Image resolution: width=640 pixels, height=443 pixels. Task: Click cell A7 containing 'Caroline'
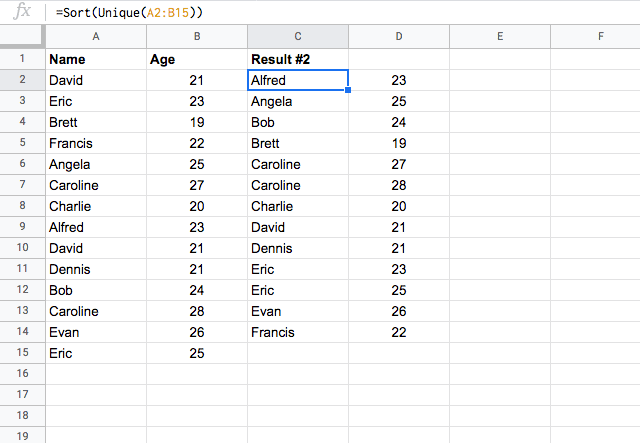pos(96,185)
